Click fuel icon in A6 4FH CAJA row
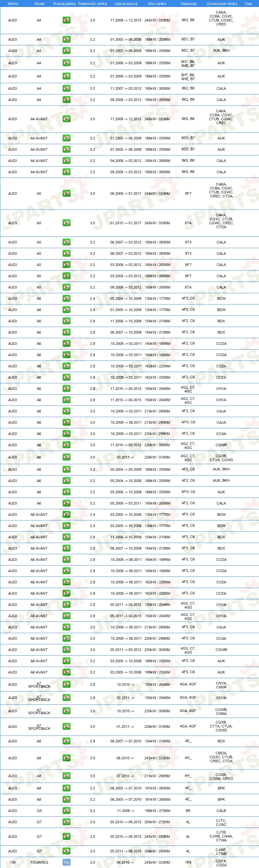 point(66,422)
